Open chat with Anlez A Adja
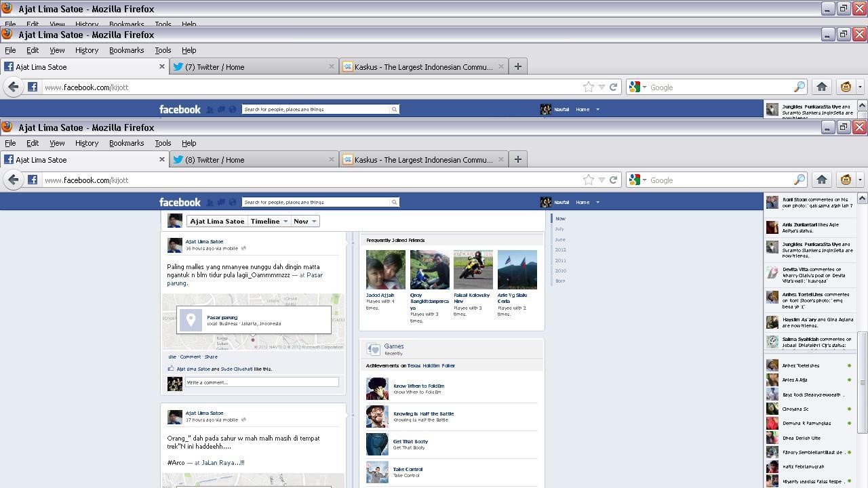 [x=795, y=380]
